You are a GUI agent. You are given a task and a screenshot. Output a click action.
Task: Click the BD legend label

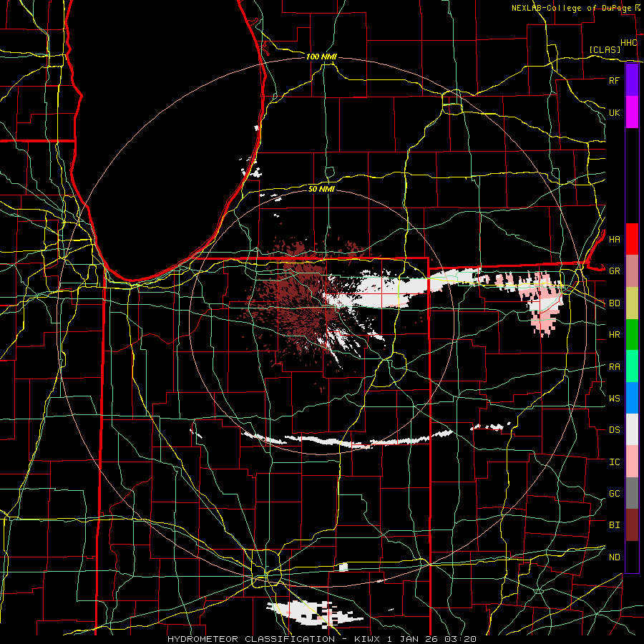614,303
